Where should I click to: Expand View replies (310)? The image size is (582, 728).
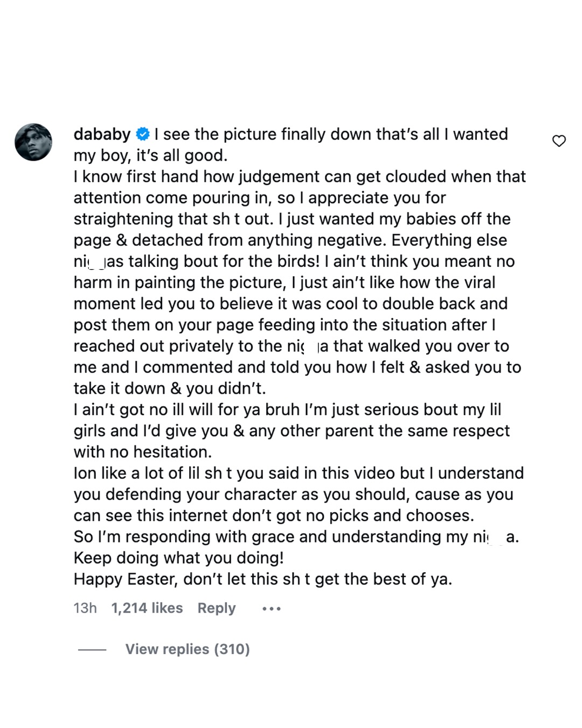pyautogui.click(x=188, y=649)
